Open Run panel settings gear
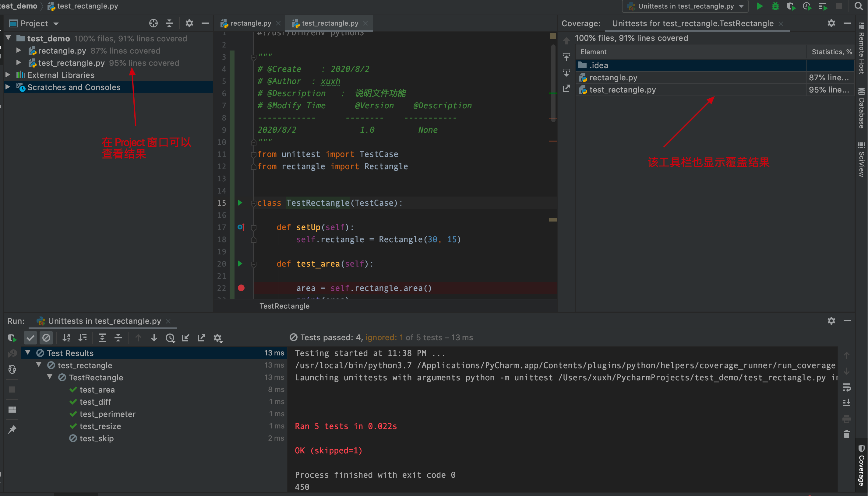 point(831,320)
